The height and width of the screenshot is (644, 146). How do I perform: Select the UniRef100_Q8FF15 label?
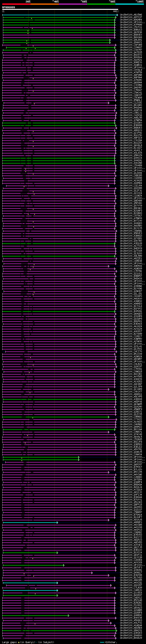(131, 505)
